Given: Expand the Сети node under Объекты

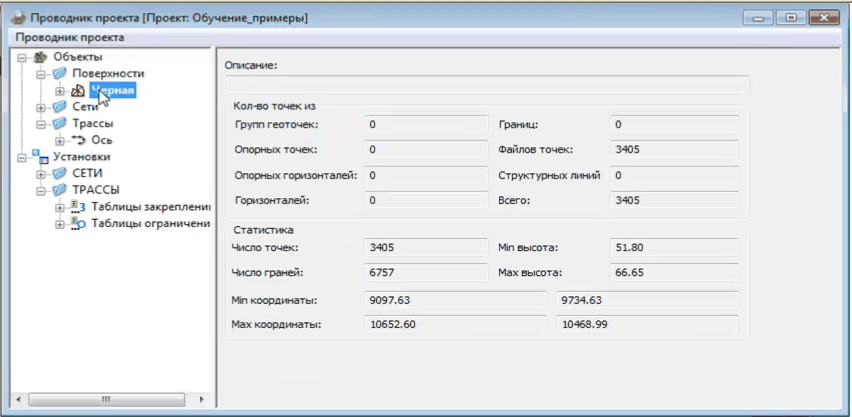Looking at the screenshot, I should tap(41, 107).
